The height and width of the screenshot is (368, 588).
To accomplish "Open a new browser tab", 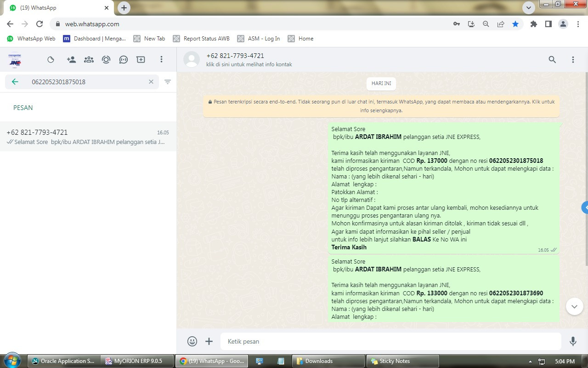I will [x=124, y=8].
